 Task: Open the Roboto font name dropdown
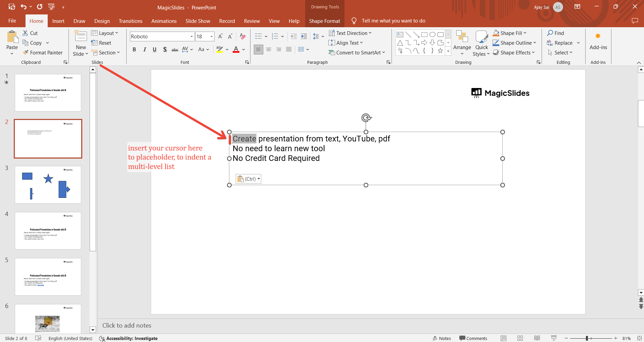click(x=191, y=36)
